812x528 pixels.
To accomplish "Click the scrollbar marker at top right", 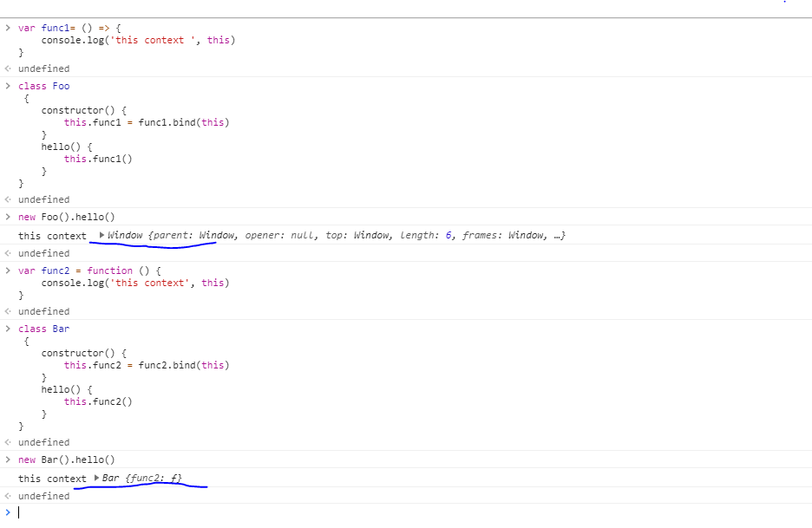I will [x=785, y=4].
